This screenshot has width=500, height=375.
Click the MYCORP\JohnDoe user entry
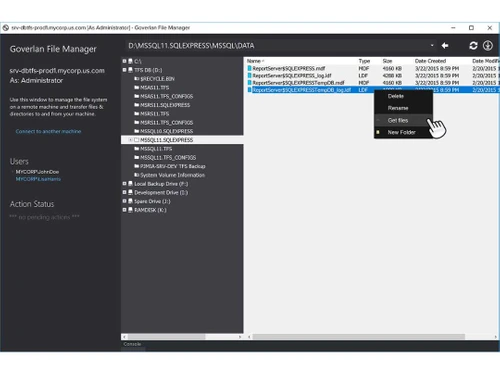coord(37,172)
